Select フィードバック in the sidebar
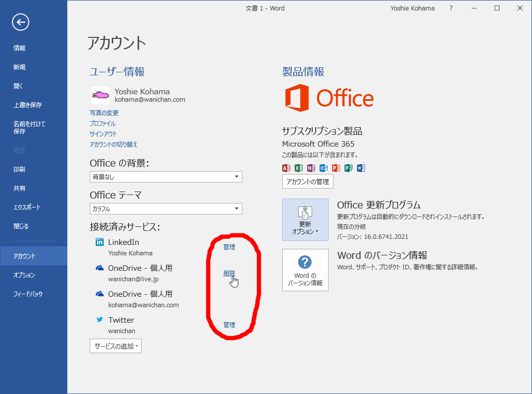Image resolution: width=532 pixels, height=394 pixels. [x=28, y=294]
